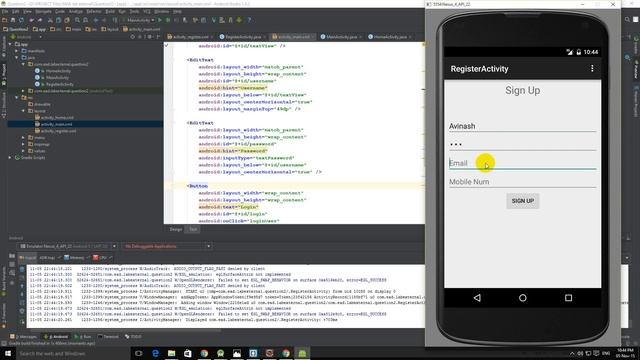Click Search the web and Windows box
The width and height of the screenshot is (640, 360).
pos(73,353)
